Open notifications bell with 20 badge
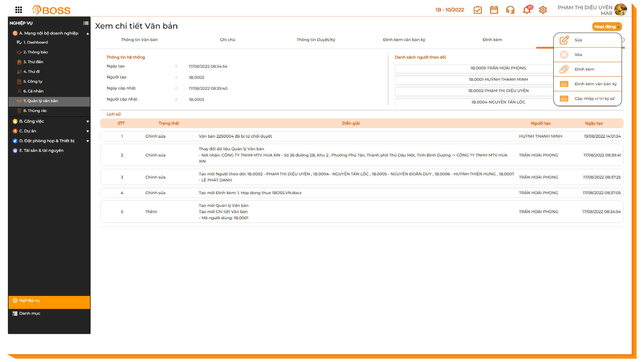644x362 pixels. (x=527, y=10)
